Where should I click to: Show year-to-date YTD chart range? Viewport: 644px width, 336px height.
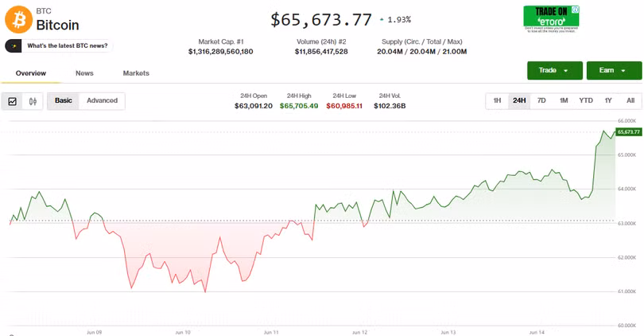(586, 101)
